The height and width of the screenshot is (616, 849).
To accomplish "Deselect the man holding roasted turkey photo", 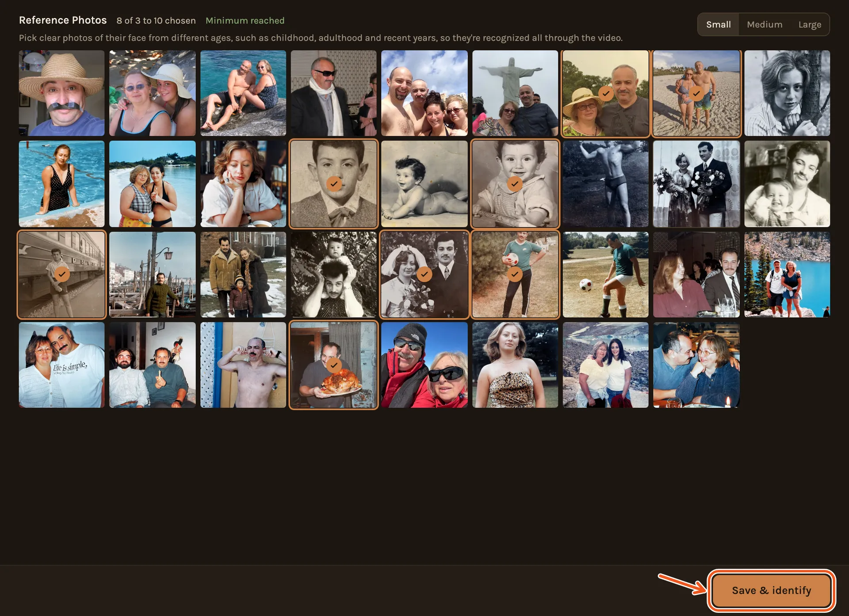I will pyautogui.click(x=334, y=365).
